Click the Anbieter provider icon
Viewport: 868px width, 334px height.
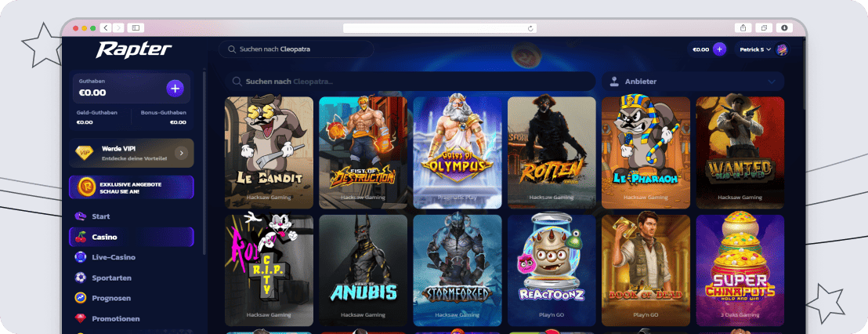[x=614, y=82]
